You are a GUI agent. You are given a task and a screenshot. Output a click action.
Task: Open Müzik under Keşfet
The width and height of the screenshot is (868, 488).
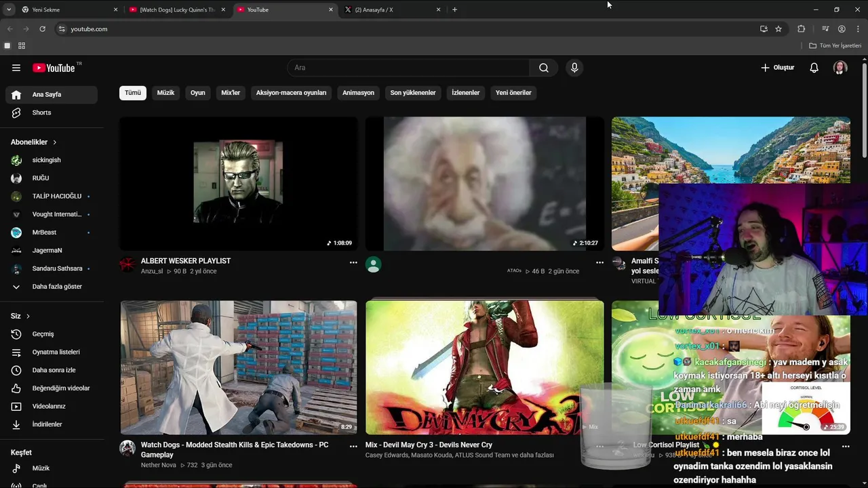pos(52,468)
